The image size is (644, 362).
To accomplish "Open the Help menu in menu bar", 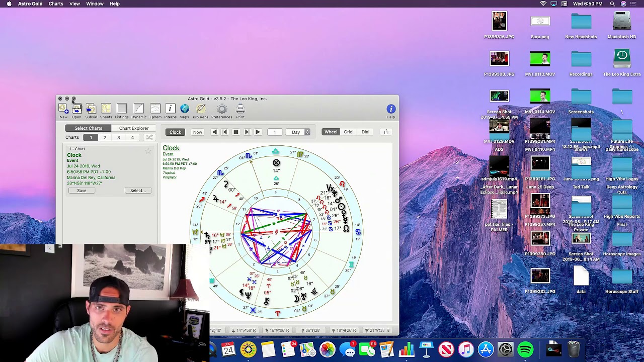I will 115,4.
